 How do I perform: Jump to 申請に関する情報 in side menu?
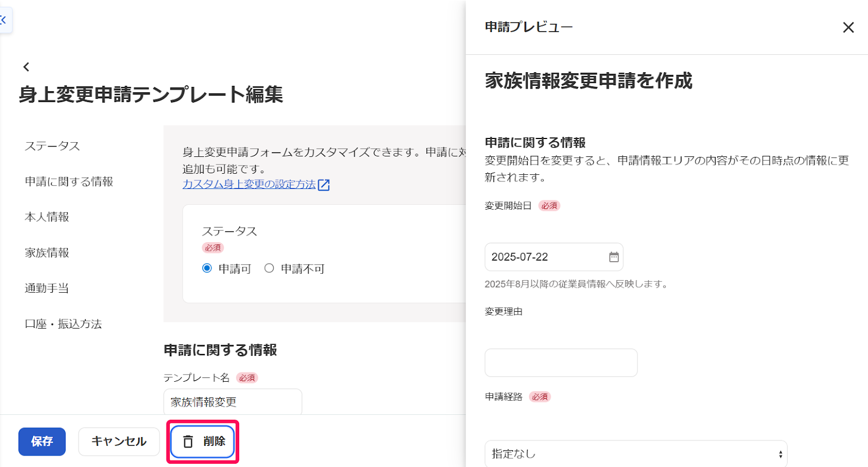click(x=69, y=181)
